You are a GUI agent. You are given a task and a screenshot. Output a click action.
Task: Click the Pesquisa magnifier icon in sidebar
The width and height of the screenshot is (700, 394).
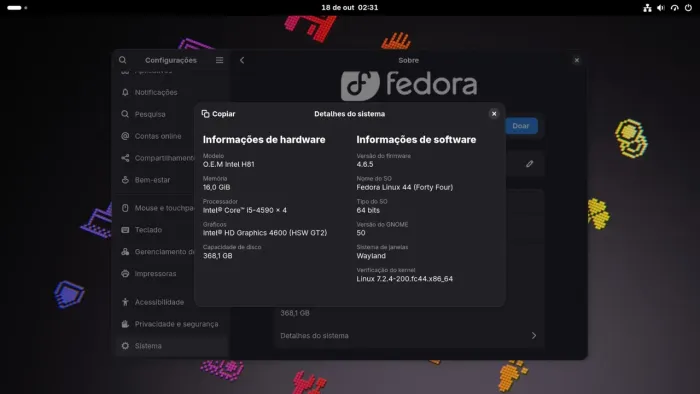[125, 114]
